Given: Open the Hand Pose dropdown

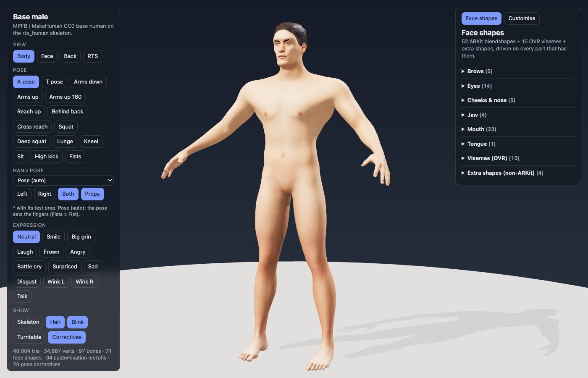Looking at the screenshot, I should 63,181.
